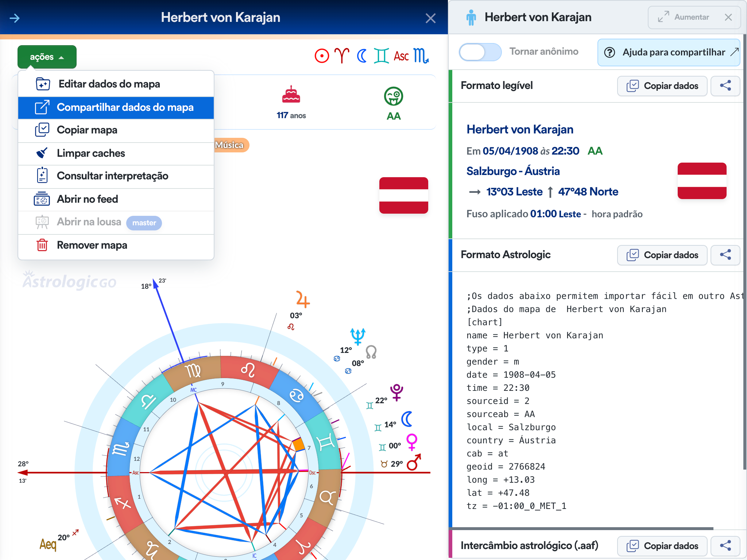Click the Limpar caches broom icon
747x560 pixels.
click(42, 153)
